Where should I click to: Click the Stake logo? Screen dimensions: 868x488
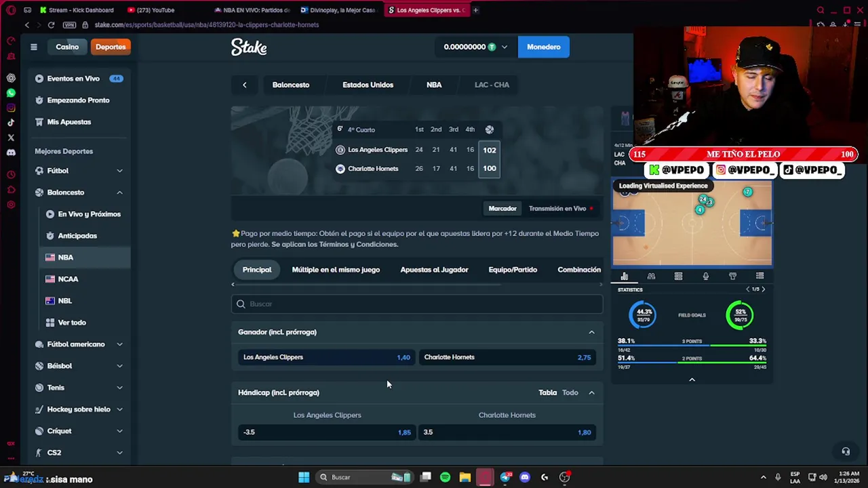point(249,47)
